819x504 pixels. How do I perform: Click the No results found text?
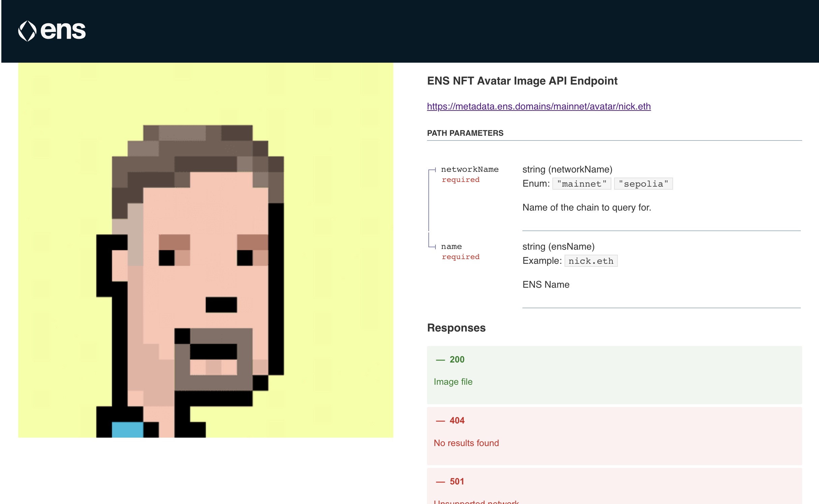point(466,443)
